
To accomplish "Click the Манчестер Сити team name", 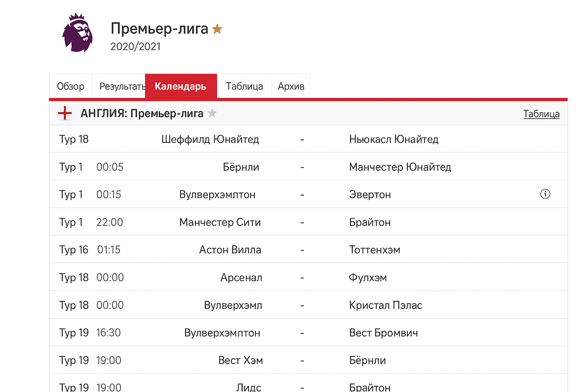I will tap(220, 222).
